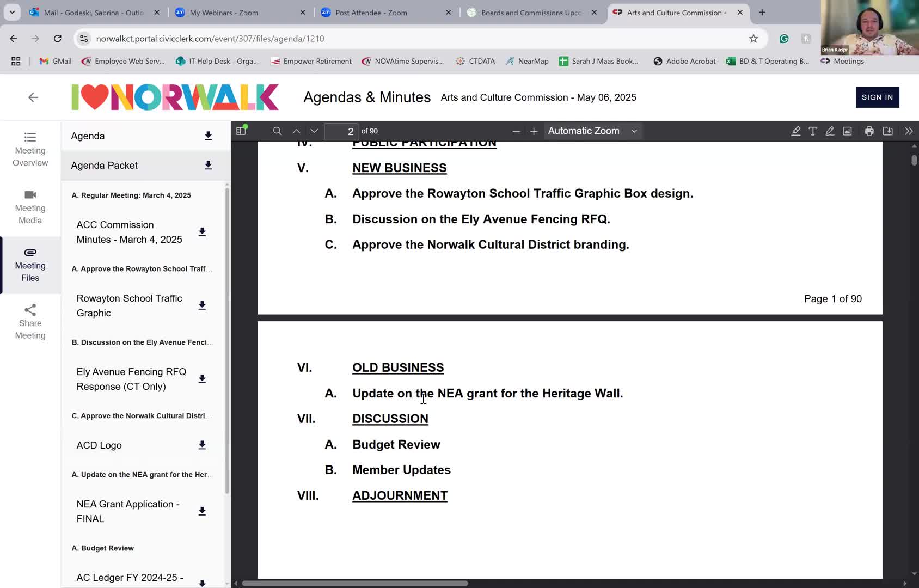Viewport: 919px width, 588px height.
Task: Toggle the PDF viewer sidebar
Action: click(241, 131)
